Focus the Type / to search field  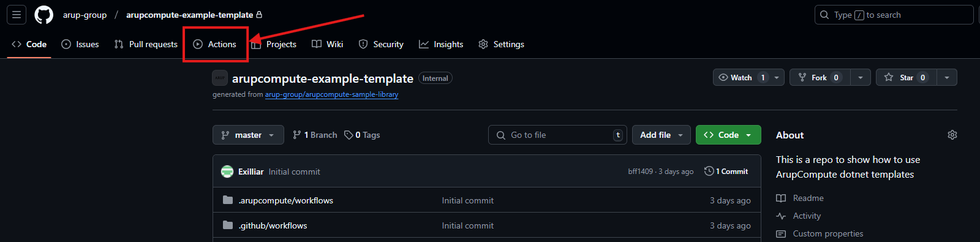coord(894,15)
